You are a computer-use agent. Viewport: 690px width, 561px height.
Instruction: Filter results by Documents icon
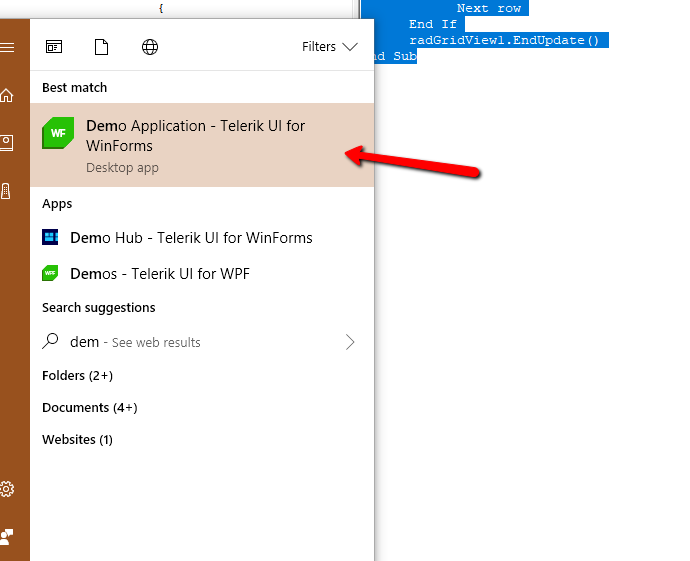[101, 47]
